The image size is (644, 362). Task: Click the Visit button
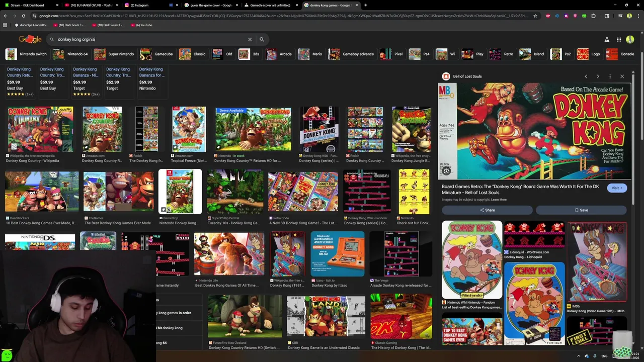tap(616, 188)
